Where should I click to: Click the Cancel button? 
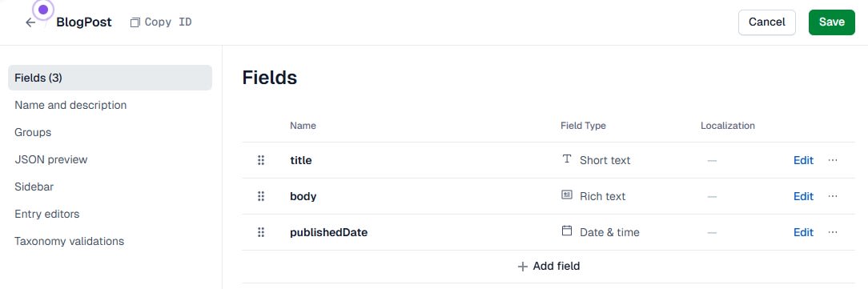[766, 22]
